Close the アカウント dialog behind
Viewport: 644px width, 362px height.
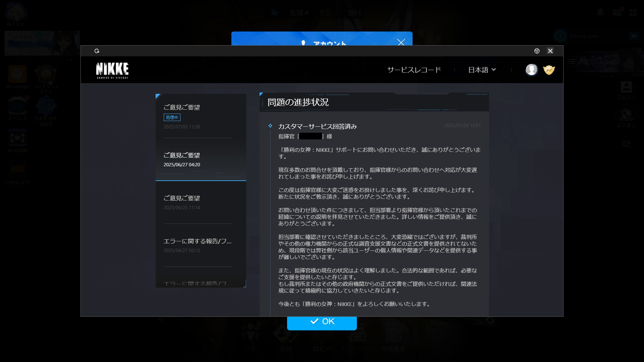[401, 42]
